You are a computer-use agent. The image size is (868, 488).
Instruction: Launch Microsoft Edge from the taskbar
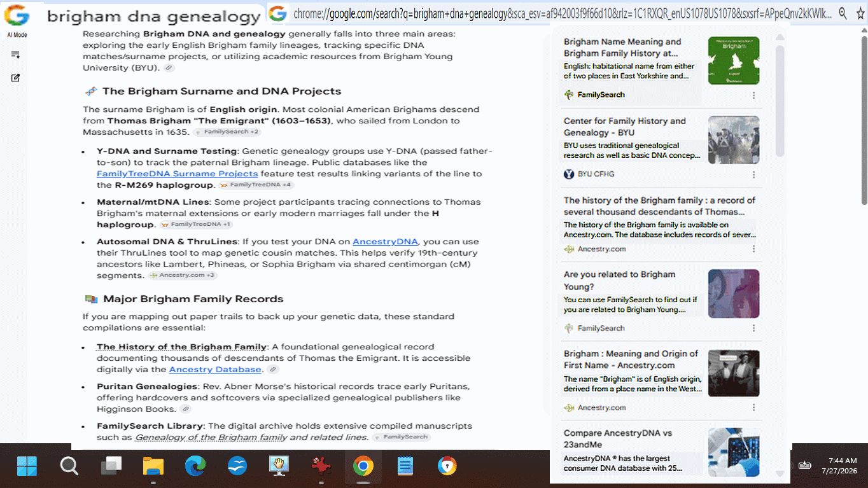pos(195,466)
